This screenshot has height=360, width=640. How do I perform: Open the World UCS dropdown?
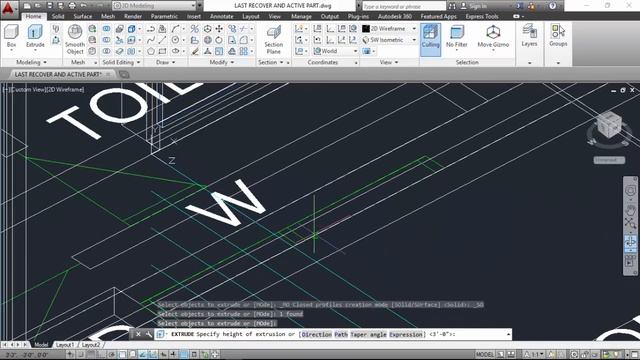pos(336,51)
